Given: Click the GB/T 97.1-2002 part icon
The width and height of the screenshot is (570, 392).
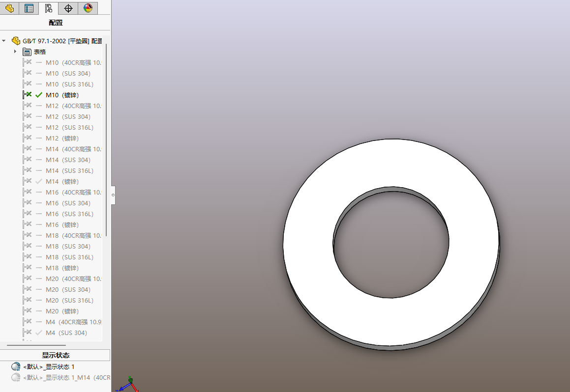Looking at the screenshot, I should (16, 41).
